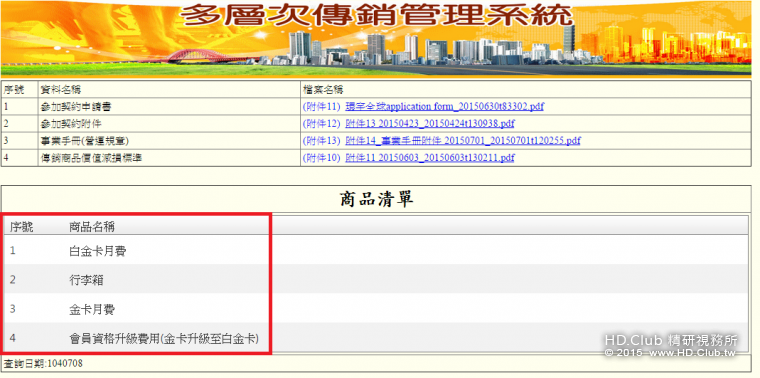Image resolution: width=760 pixels, height=378 pixels.
Task: Select the 金卡月費 product row
Action: coord(376,309)
